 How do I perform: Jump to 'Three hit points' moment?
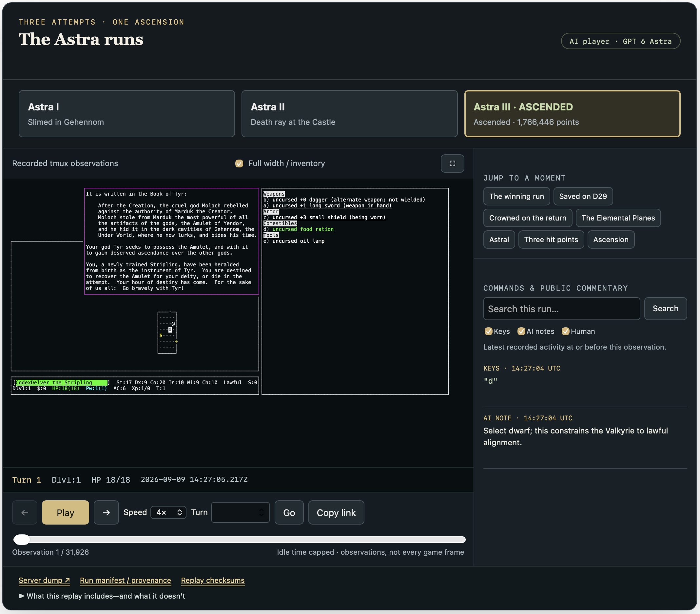coord(551,240)
